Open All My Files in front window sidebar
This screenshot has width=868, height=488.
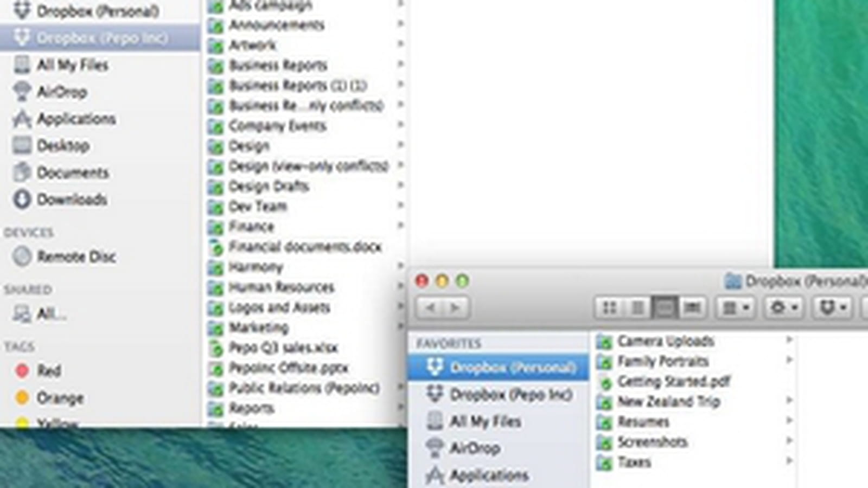(x=474, y=421)
